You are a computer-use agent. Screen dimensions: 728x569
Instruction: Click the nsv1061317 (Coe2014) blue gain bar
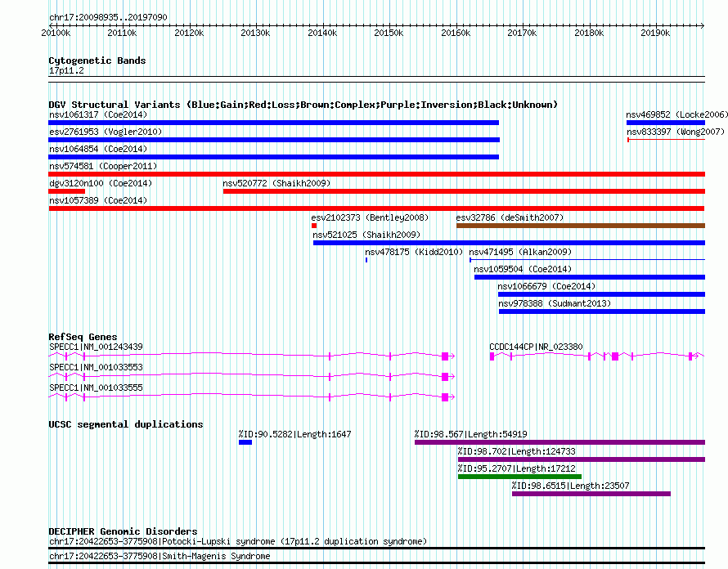pos(273,123)
